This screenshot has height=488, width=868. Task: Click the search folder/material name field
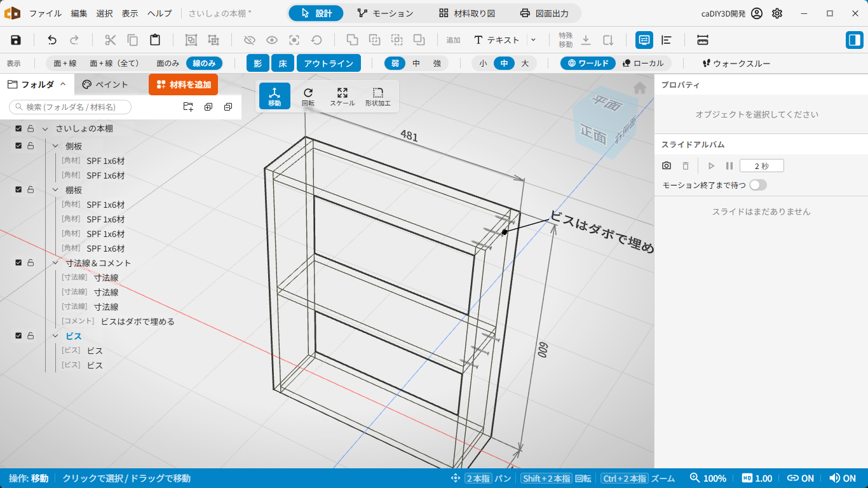[70, 107]
